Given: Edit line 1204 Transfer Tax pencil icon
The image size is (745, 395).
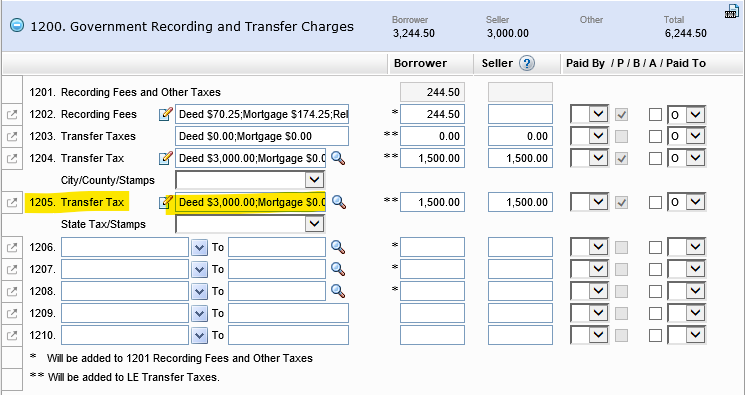Looking at the screenshot, I should pyautogui.click(x=165, y=158).
